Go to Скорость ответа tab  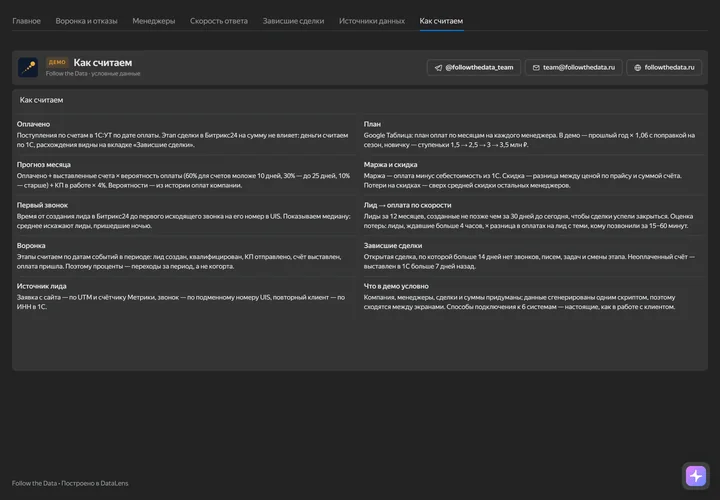[219, 21]
